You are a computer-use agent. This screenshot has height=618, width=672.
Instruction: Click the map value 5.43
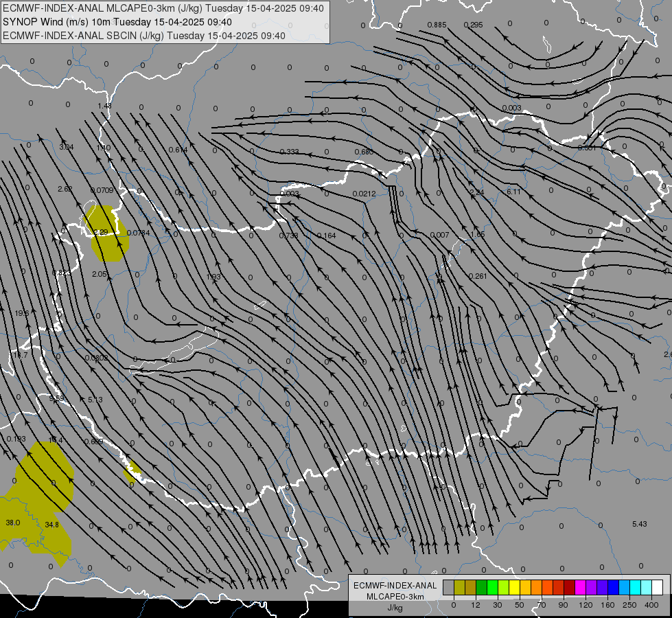point(640,524)
